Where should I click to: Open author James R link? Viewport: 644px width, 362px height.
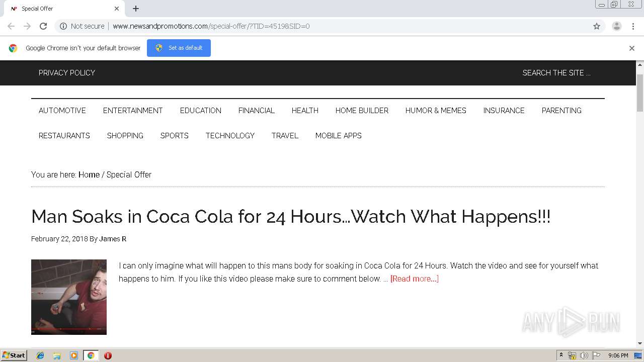click(x=113, y=239)
